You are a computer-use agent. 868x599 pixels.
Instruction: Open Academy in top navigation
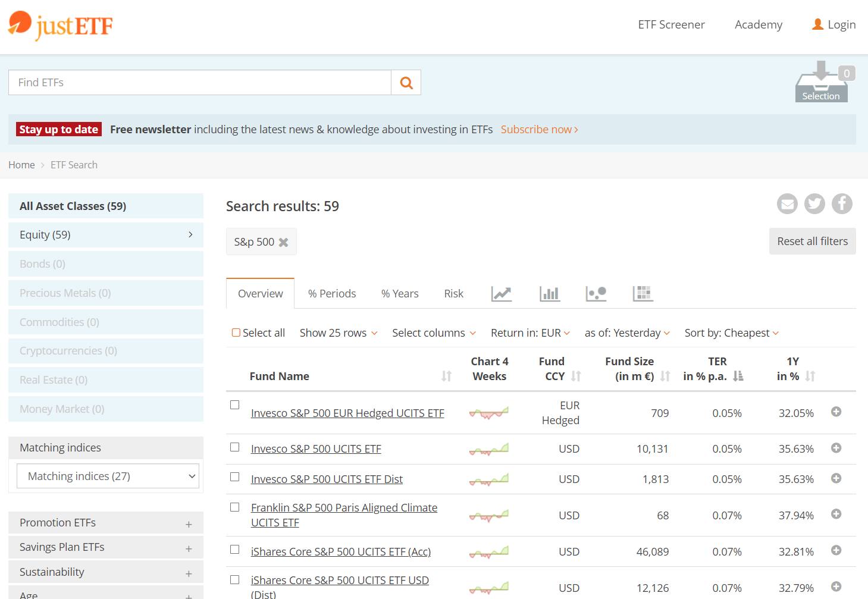point(759,24)
